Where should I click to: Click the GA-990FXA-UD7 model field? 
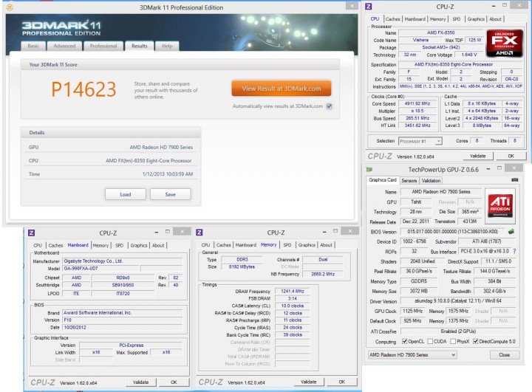pyautogui.click(x=100, y=268)
